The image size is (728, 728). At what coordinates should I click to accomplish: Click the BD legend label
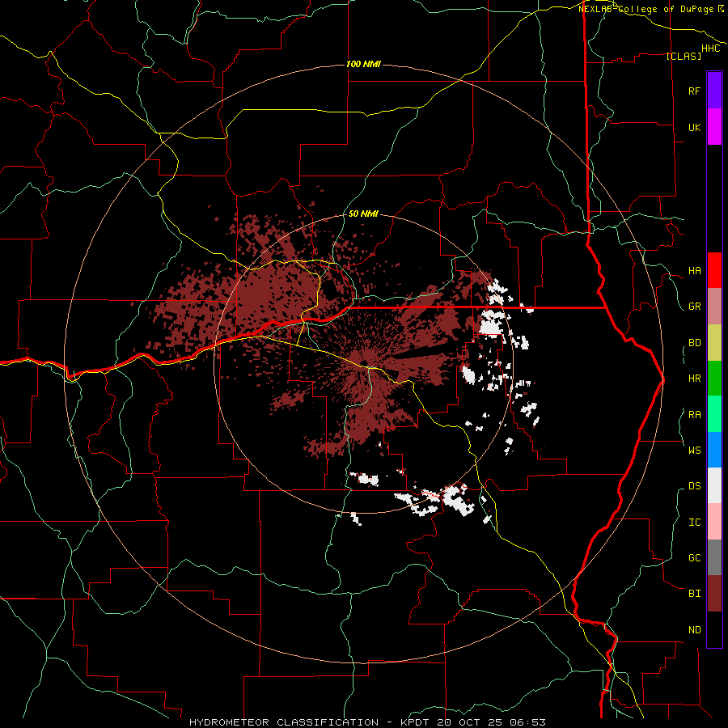tap(694, 343)
